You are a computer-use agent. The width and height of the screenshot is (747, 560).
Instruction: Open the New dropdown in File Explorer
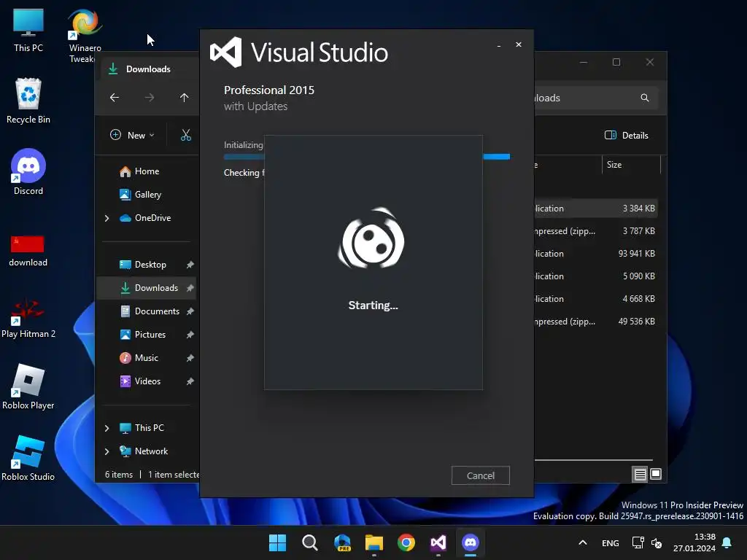(133, 135)
